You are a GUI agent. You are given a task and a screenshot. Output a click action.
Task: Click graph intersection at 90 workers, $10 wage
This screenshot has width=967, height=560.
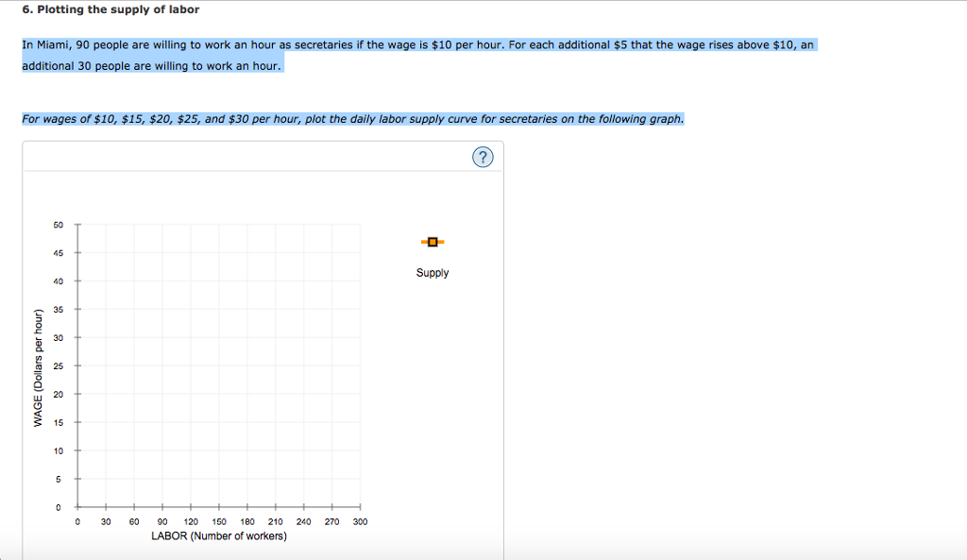click(x=162, y=450)
